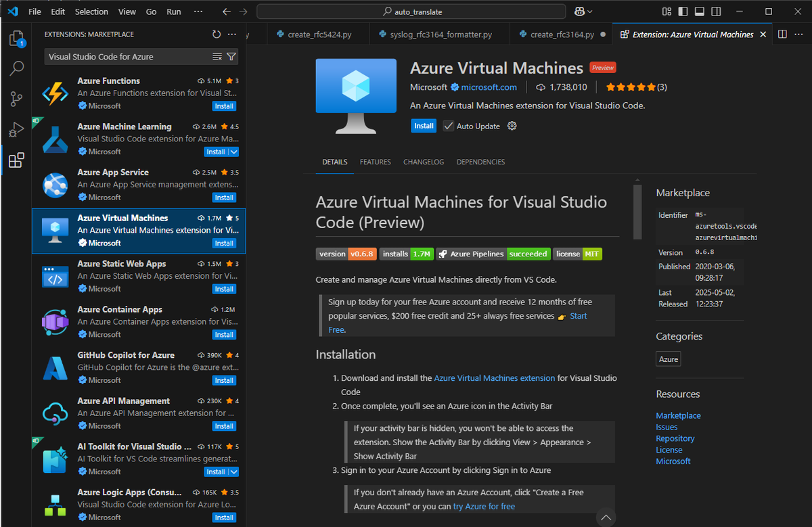Open the extensions filter funnel
This screenshot has height=527, width=812.
(x=231, y=57)
